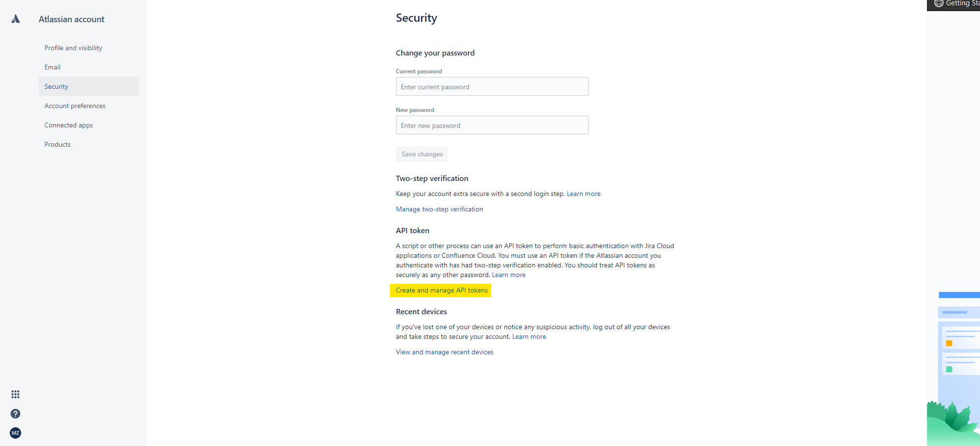
Task: Open Manage two-step verification
Action: click(439, 209)
